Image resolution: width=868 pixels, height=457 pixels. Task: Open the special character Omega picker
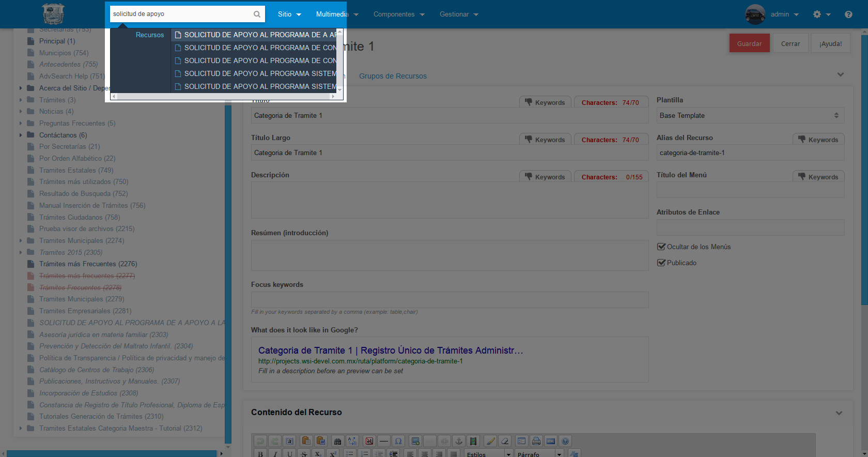click(x=398, y=441)
